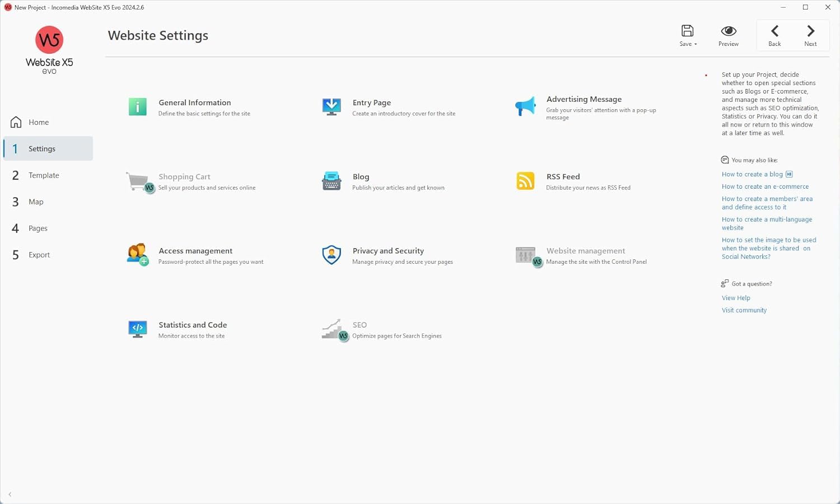
Task: Click the 'Got a question?' icon
Action: (x=725, y=283)
